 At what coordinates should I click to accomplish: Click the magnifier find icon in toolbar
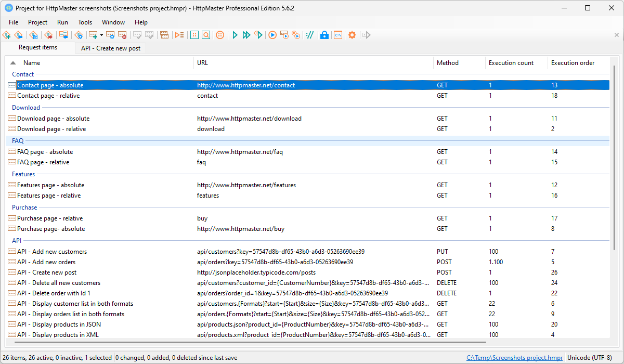coord(206,35)
